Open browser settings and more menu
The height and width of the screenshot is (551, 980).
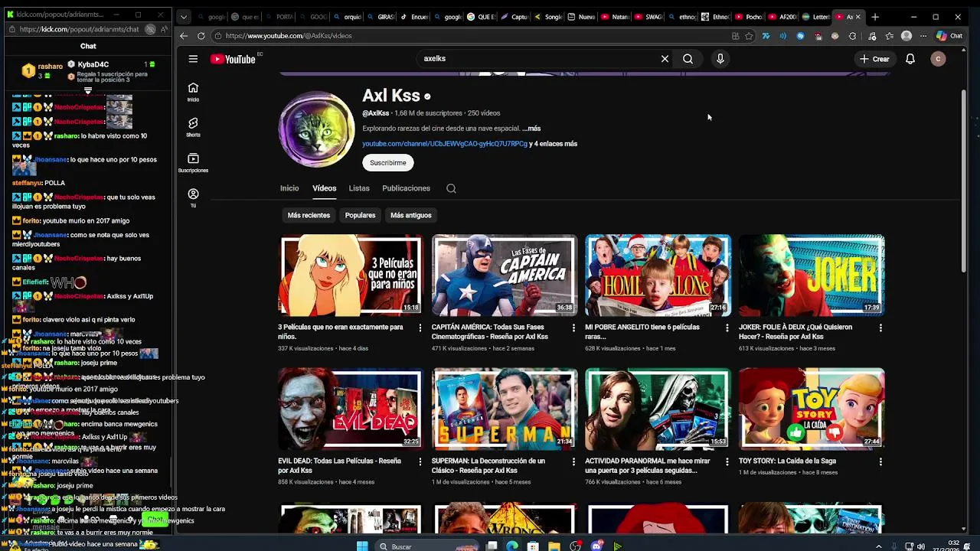pyautogui.click(x=923, y=36)
